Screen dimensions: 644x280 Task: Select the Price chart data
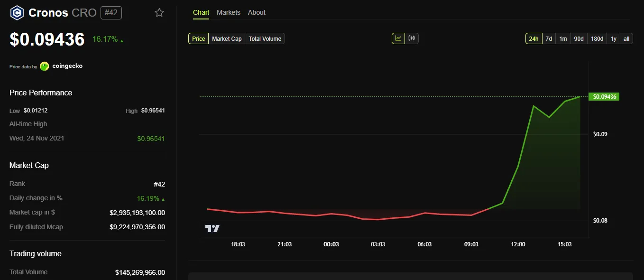[x=198, y=39]
